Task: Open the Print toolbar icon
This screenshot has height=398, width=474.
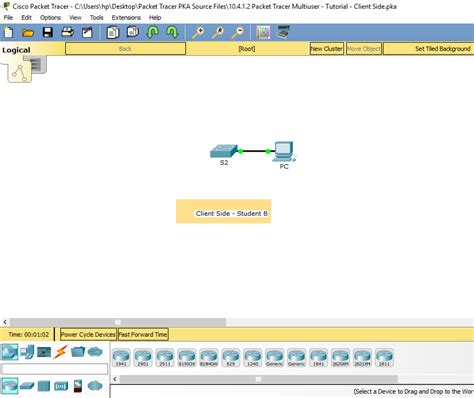Action: 67,33
